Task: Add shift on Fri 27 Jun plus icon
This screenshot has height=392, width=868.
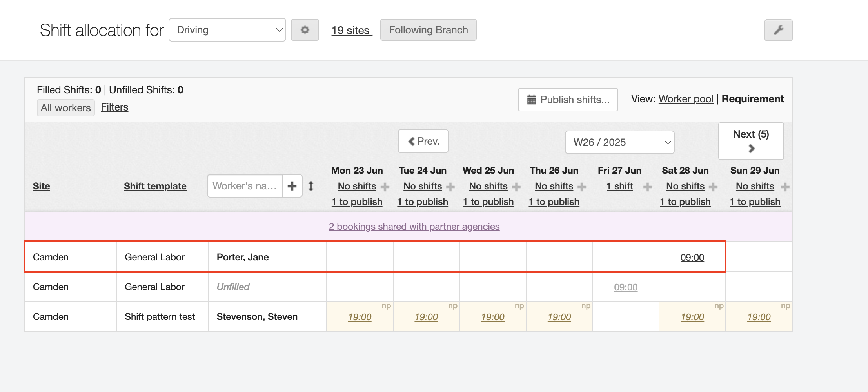Action: [x=648, y=187]
